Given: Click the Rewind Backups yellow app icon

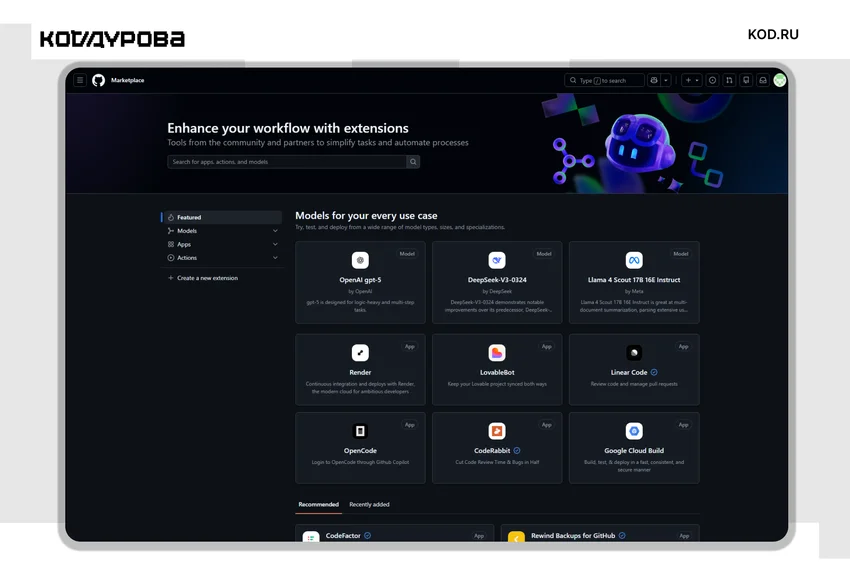Looking at the screenshot, I should point(516,536).
